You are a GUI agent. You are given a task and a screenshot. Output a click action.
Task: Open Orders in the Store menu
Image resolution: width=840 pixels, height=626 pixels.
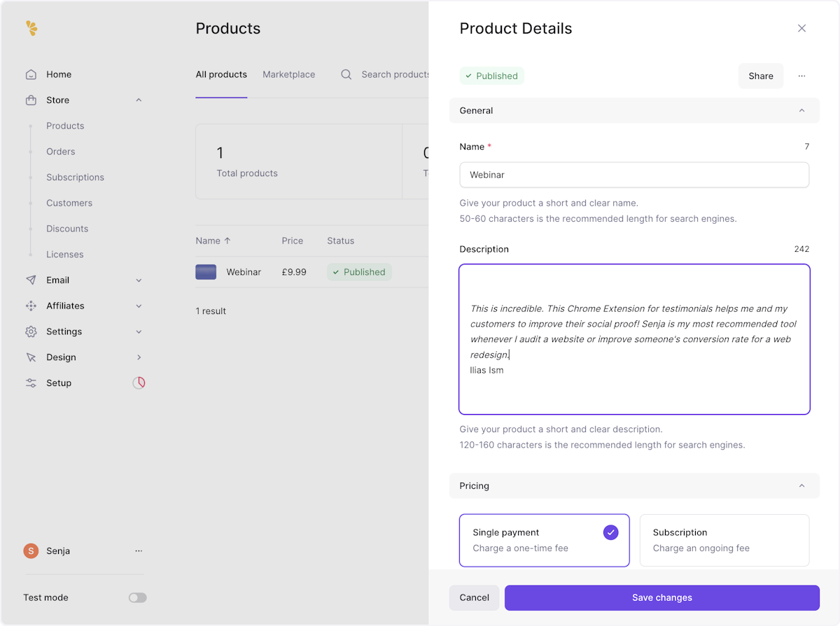point(61,152)
